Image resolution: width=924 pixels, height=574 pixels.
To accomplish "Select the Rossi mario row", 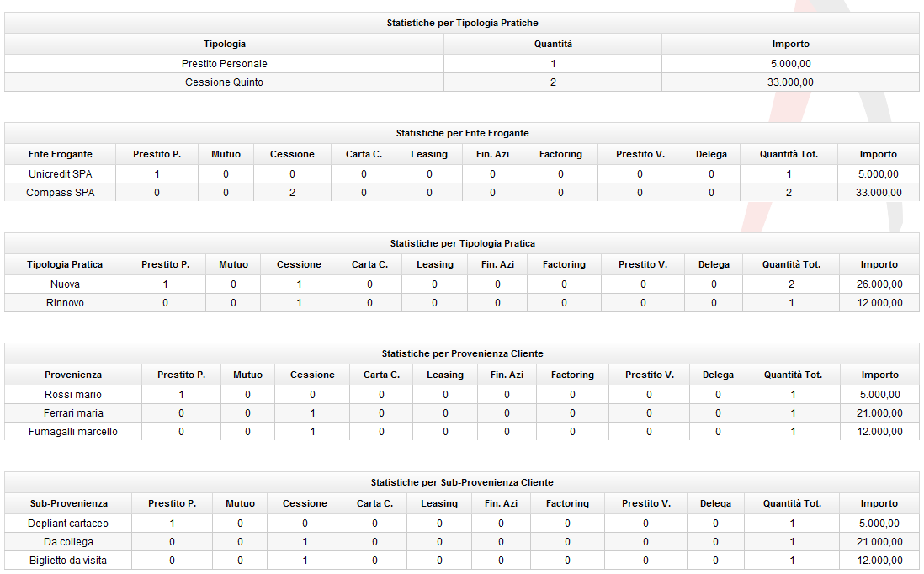I will point(462,394).
